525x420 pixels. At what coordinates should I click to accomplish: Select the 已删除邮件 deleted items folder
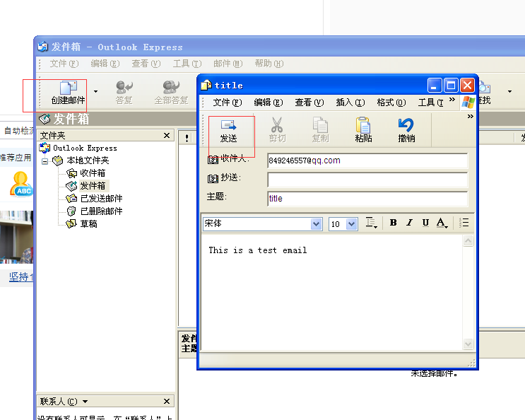(x=101, y=211)
